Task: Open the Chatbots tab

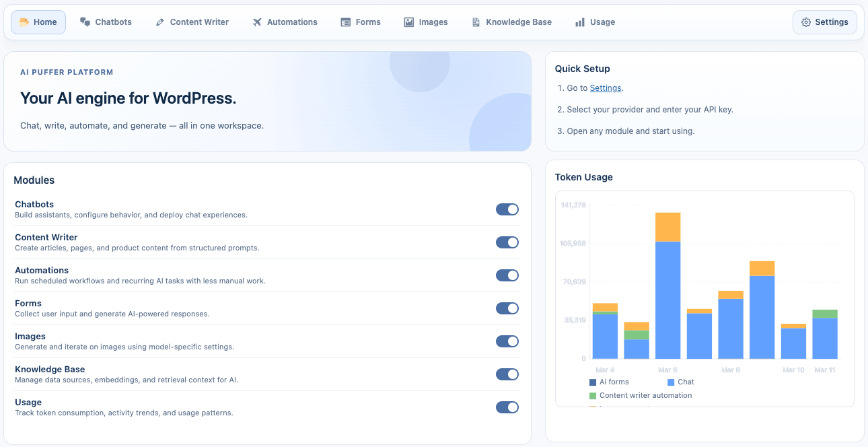Action: 106,22
